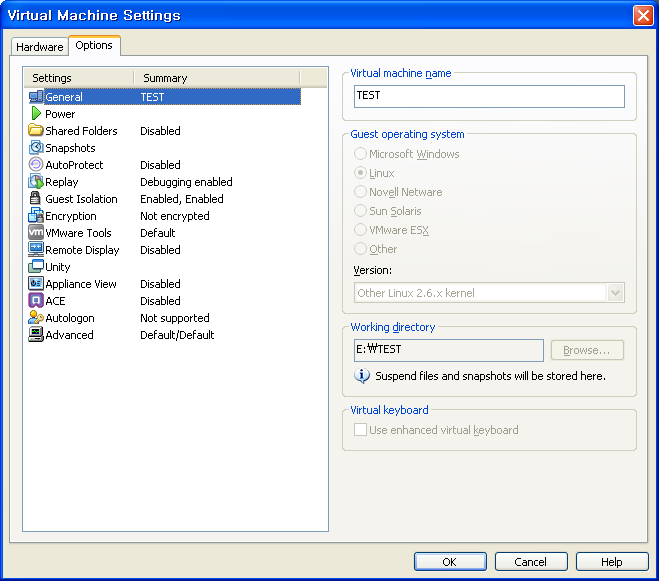The width and height of the screenshot is (659, 581).
Task: Select the Encryption row
Action: click(164, 216)
